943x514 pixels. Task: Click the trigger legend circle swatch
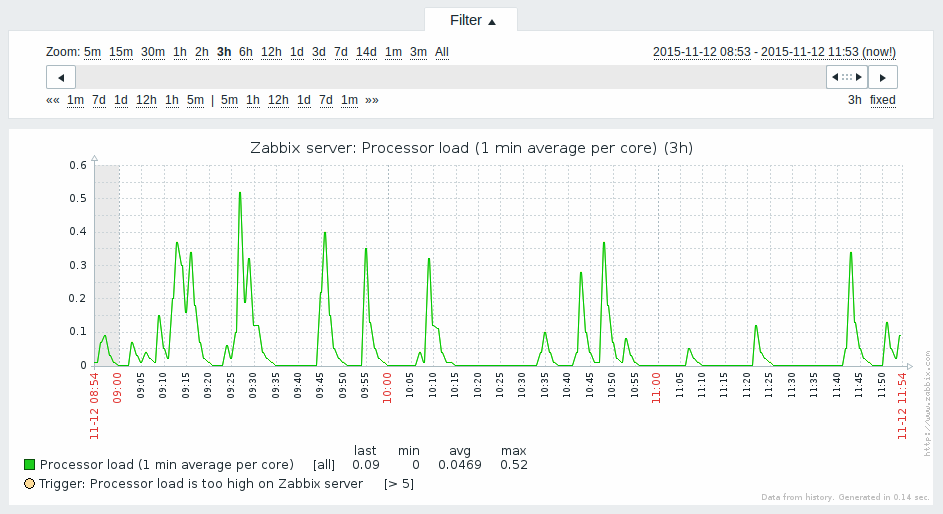(29, 483)
